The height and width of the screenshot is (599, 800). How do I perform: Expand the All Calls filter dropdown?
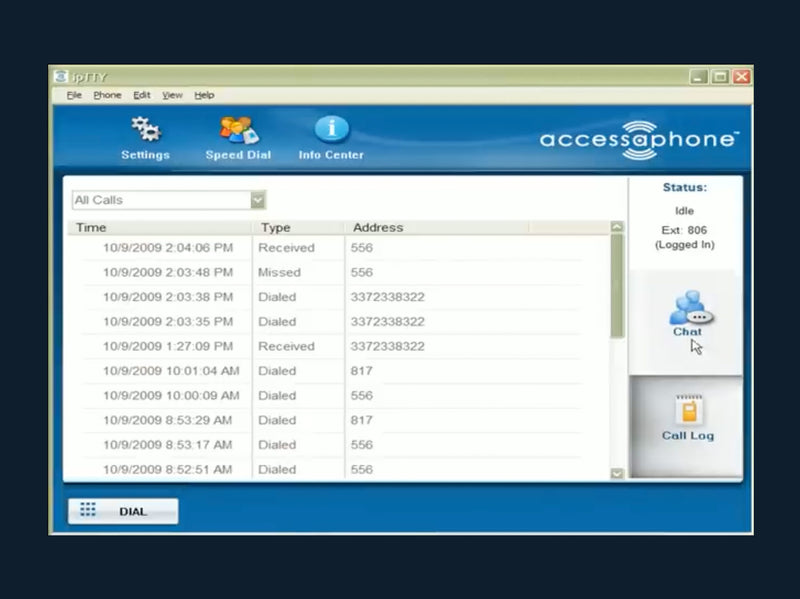pos(258,200)
